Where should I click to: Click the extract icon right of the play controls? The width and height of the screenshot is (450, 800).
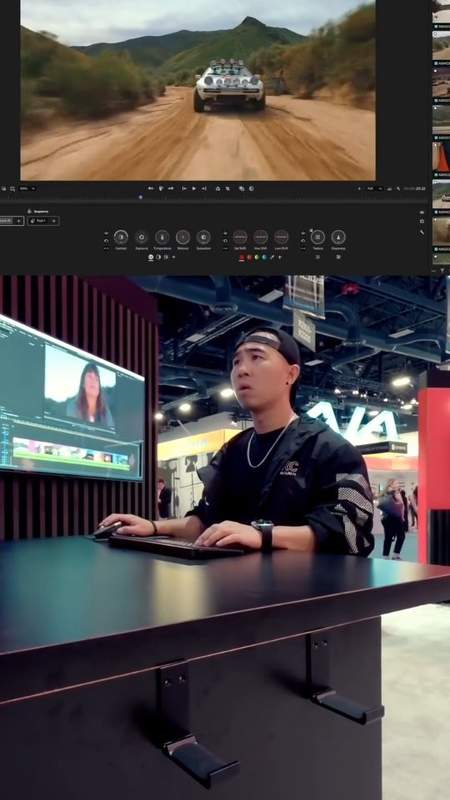click(x=228, y=188)
